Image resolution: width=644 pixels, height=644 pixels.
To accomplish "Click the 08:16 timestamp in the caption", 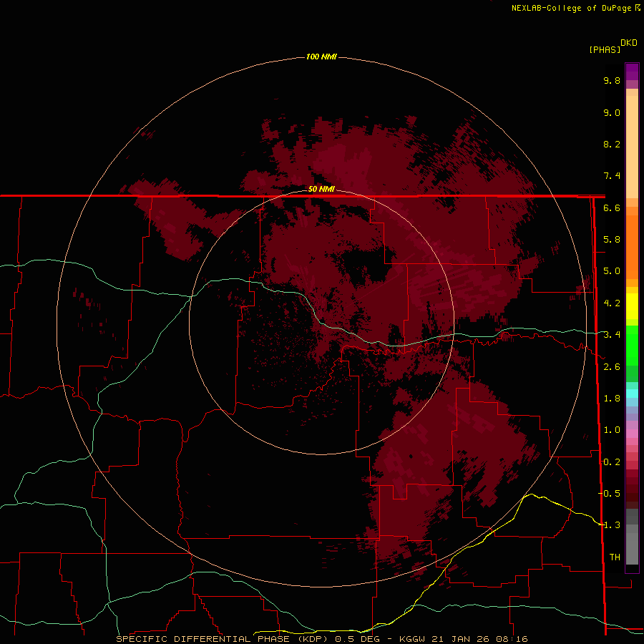I will pyautogui.click(x=512, y=639).
